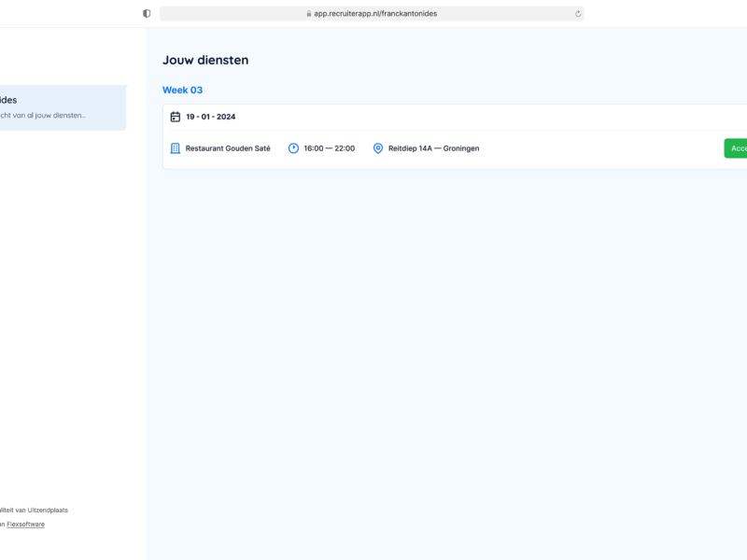The width and height of the screenshot is (747, 560).
Task: Click the location pin icon near Reitdiep 14A
Action: [x=377, y=147]
